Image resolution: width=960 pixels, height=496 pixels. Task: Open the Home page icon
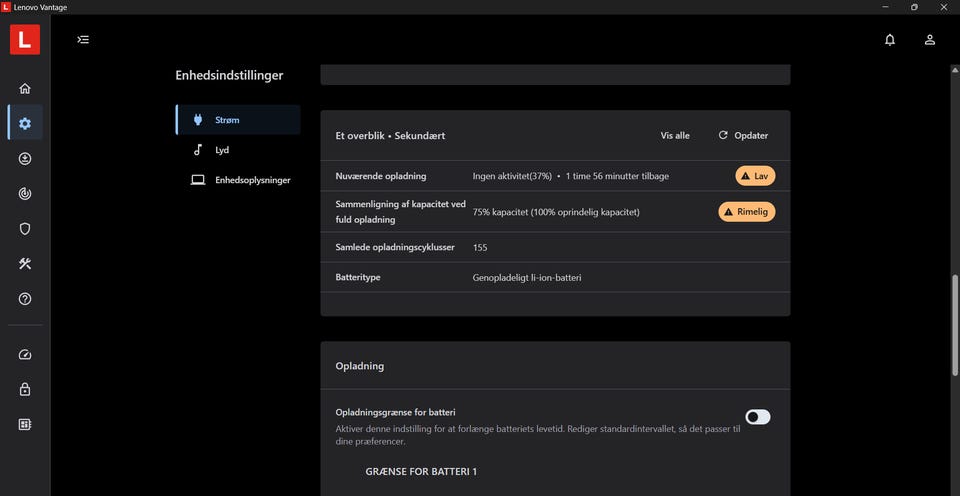(x=25, y=88)
